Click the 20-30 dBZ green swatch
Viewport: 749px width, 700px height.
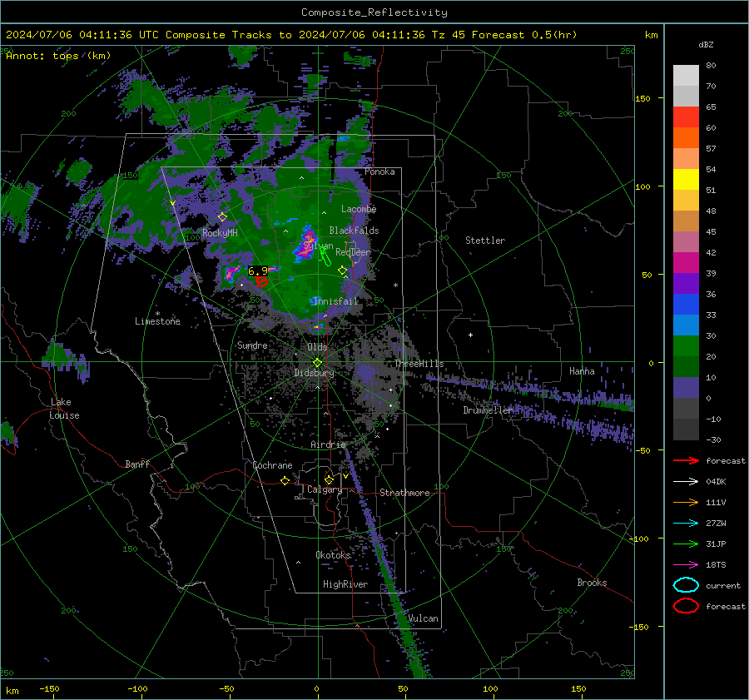[x=686, y=346]
